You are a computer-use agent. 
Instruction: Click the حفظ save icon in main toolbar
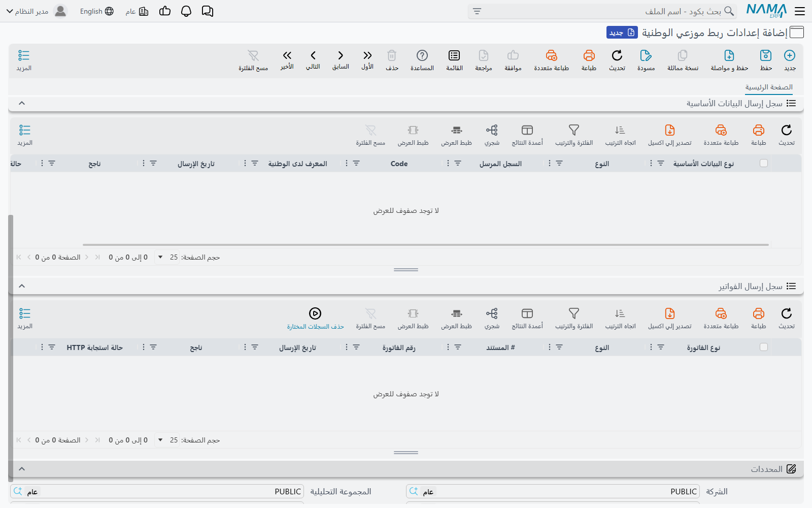coord(766,55)
